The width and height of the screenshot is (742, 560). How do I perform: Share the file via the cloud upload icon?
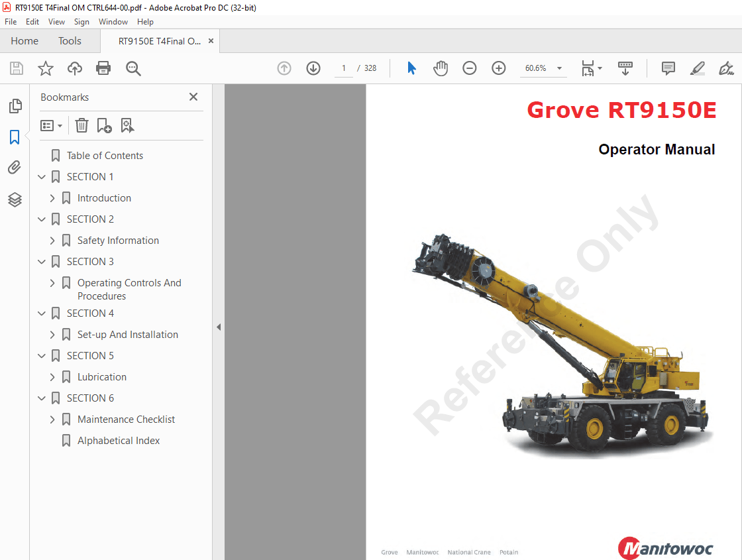click(74, 68)
